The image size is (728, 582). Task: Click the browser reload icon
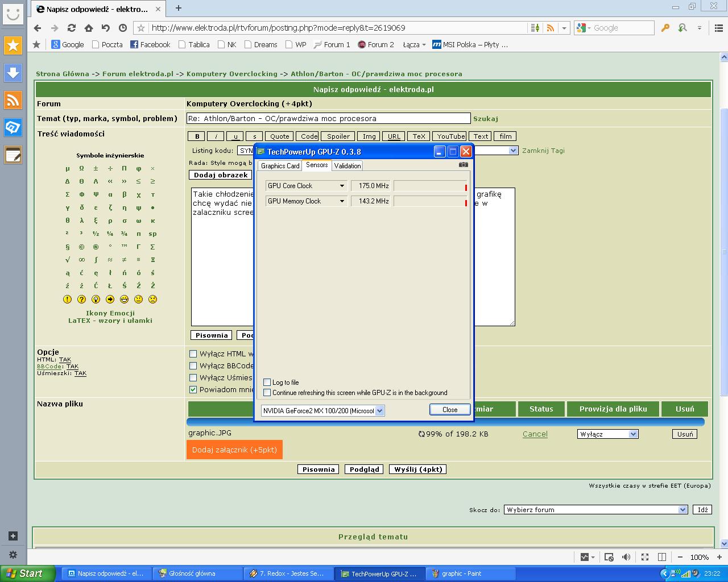point(72,28)
